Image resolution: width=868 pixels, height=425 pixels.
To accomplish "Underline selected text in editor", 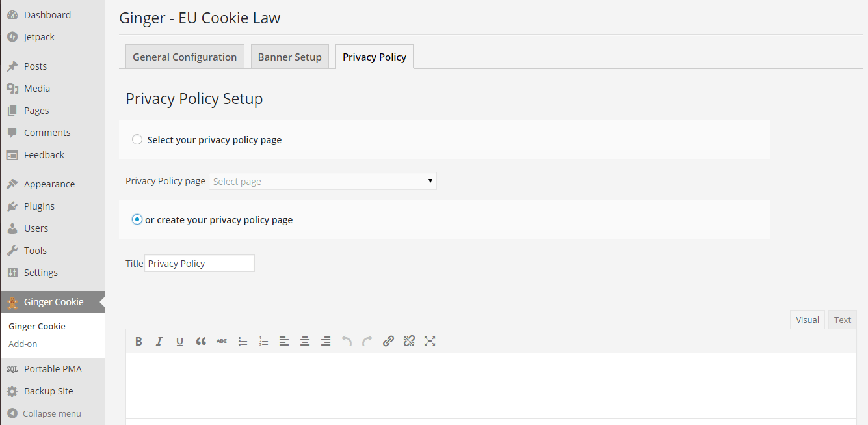I will tap(180, 341).
